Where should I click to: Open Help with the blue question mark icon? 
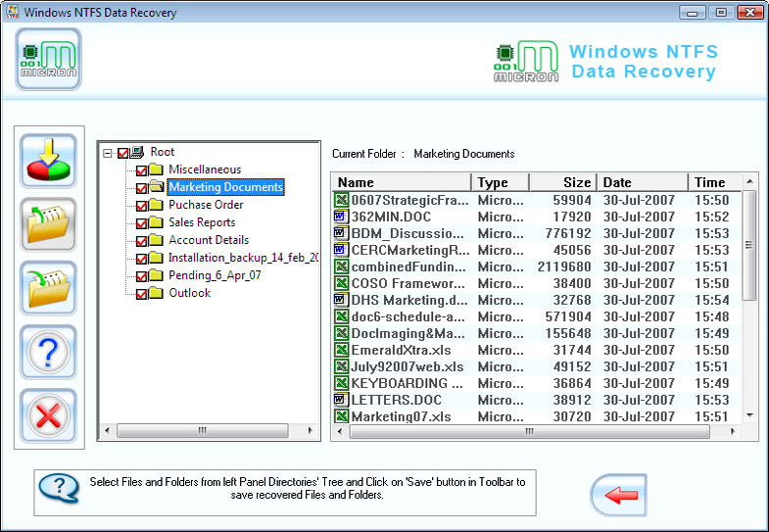49,352
